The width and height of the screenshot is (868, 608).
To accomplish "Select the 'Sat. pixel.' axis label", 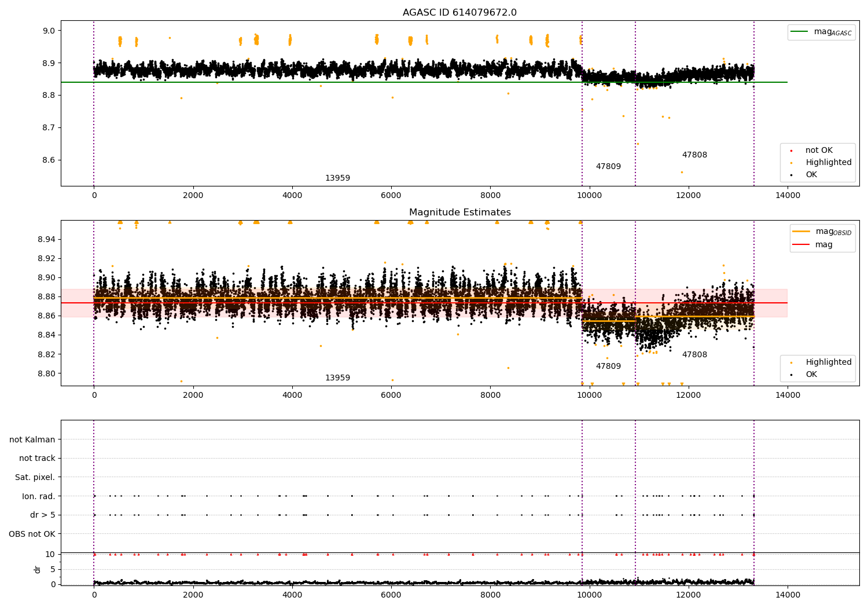I will point(35,477).
